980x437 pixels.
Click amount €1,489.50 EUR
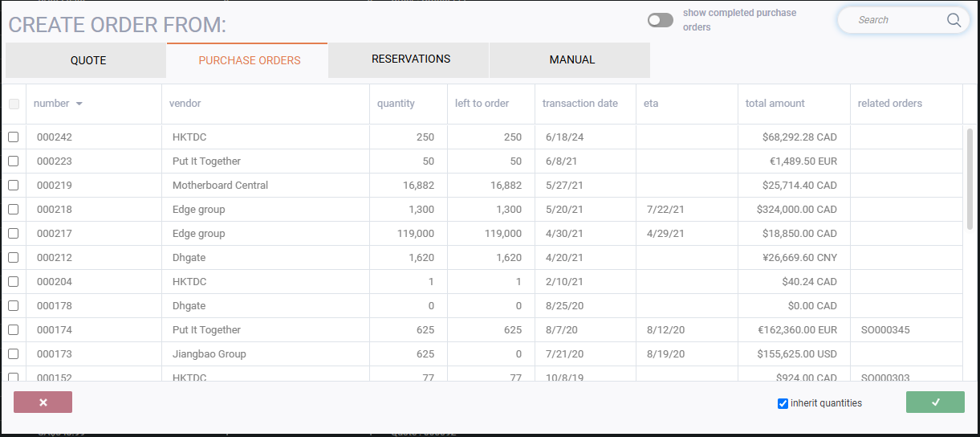pyautogui.click(x=803, y=161)
